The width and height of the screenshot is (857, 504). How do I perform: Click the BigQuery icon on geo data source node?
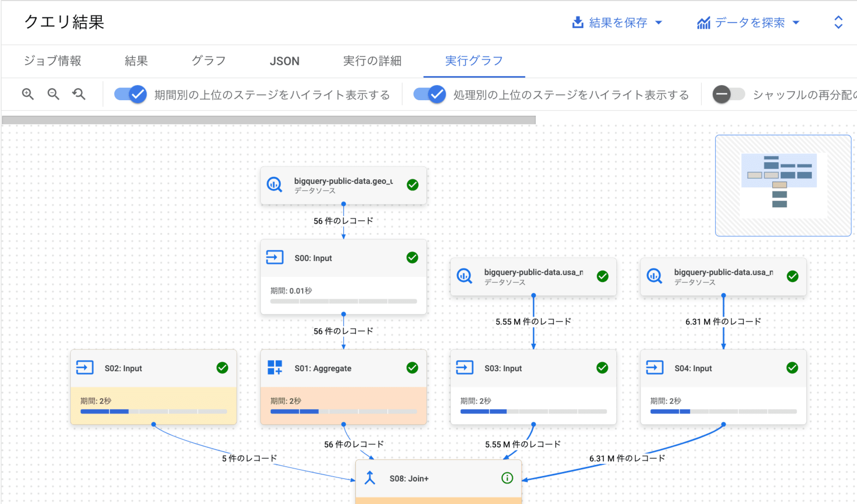pyautogui.click(x=274, y=185)
